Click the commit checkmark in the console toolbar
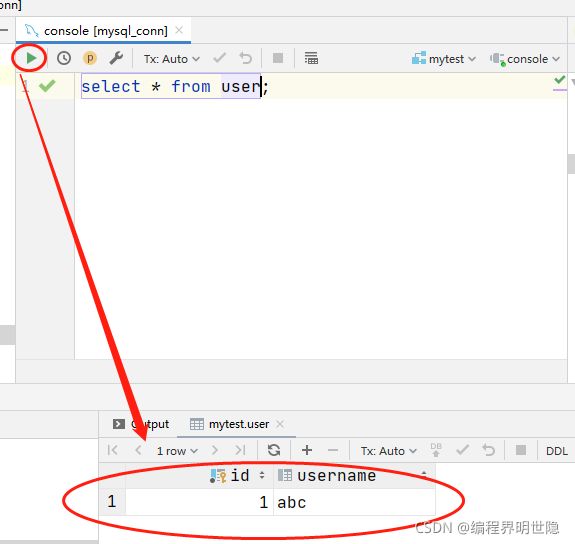Viewport: 575px width, 544px height. [219, 58]
